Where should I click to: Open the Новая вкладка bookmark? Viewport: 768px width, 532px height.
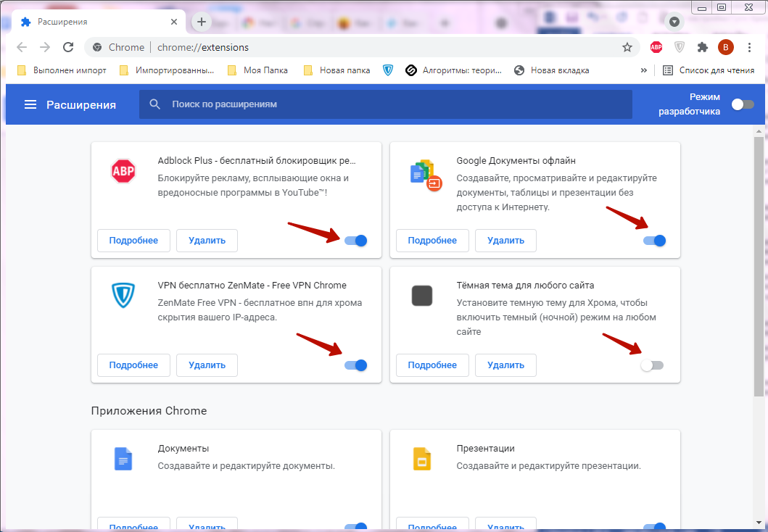pyautogui.click(x=552, y=70)
